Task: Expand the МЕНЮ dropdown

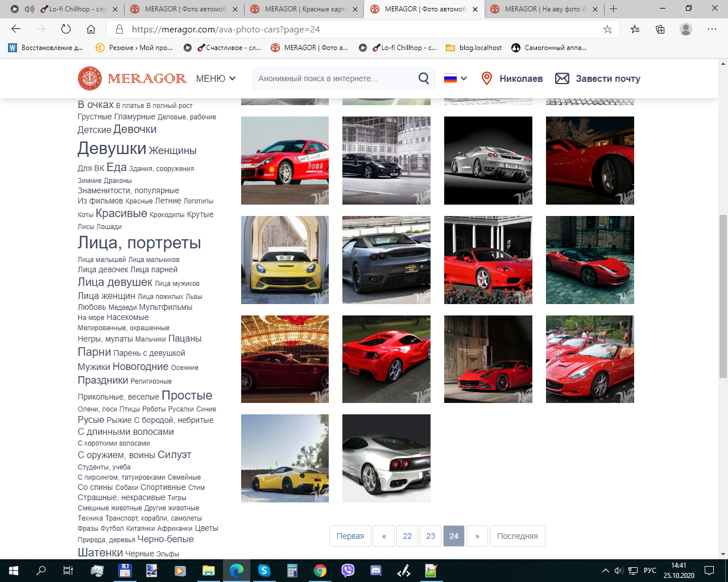Action: [x=216, y=78]
